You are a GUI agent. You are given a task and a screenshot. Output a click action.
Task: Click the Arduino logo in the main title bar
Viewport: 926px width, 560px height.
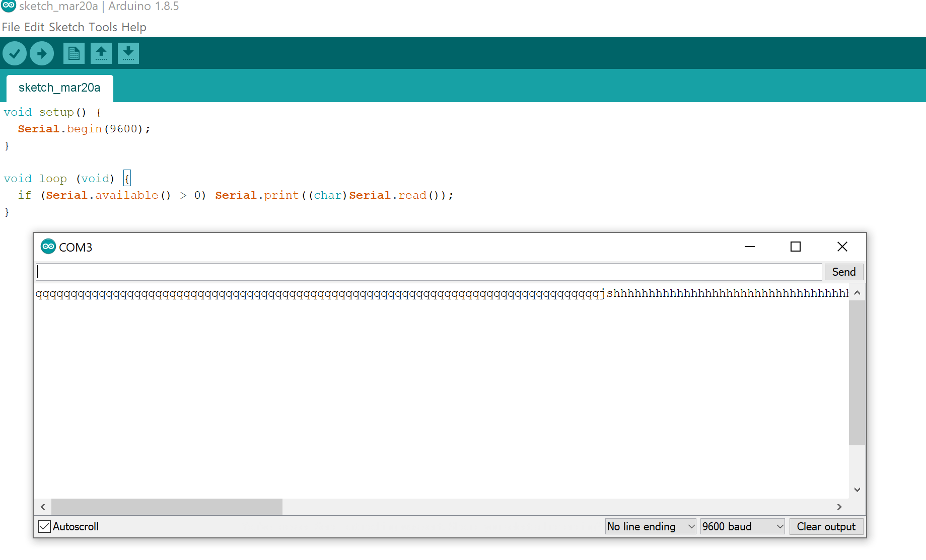(x=9, y=6)
